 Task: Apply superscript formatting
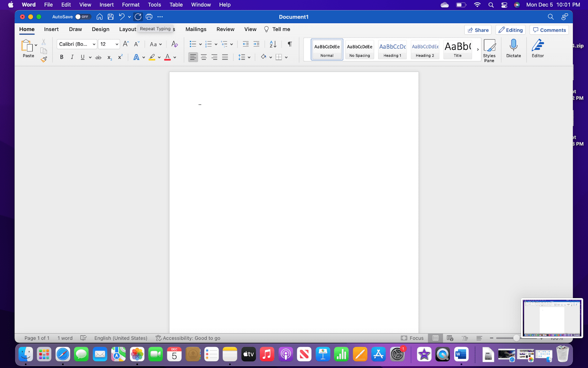tap(120, 57)
